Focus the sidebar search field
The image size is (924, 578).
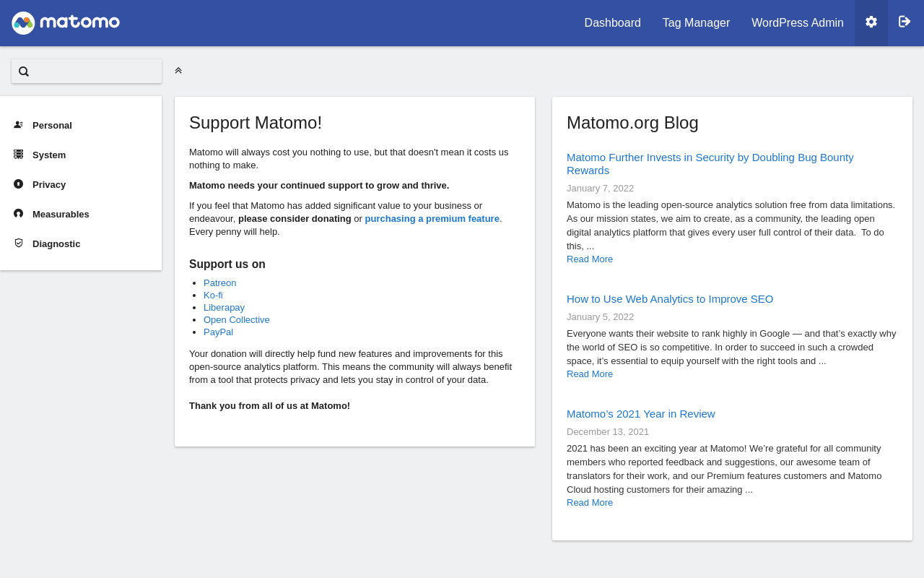pyautogui.click(x=95, y=72)
